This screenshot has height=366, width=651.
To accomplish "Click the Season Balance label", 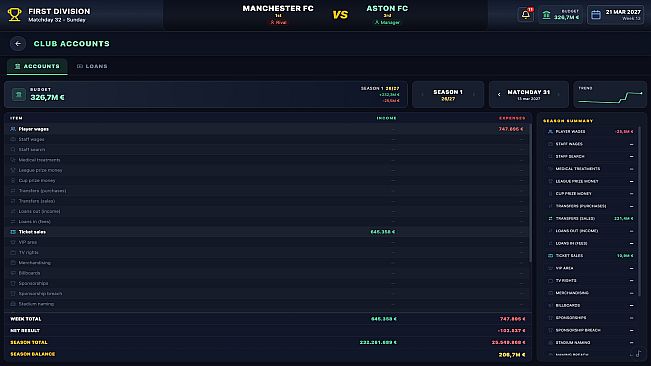I will pos(32,354).
